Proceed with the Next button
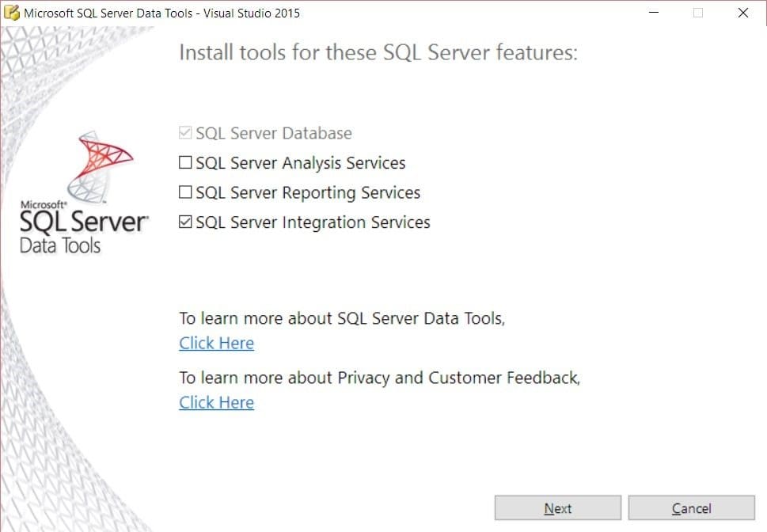 point(558,508)
